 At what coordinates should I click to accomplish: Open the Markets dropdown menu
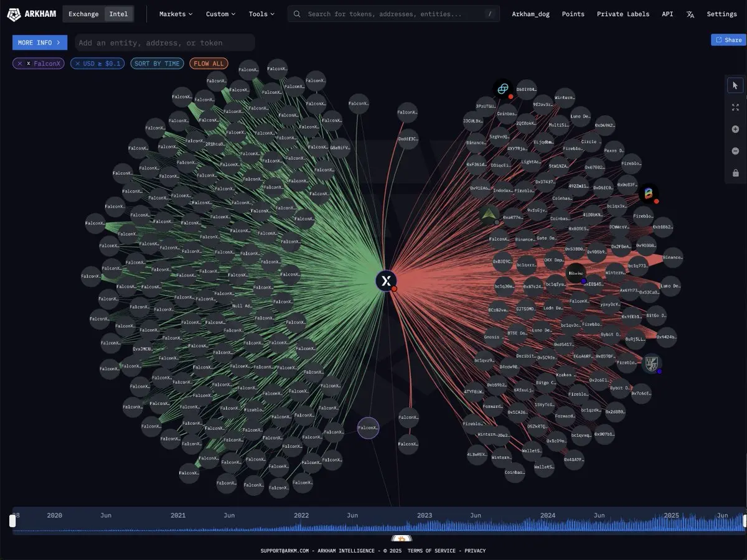pyautogui.click(x=176, y=14)
